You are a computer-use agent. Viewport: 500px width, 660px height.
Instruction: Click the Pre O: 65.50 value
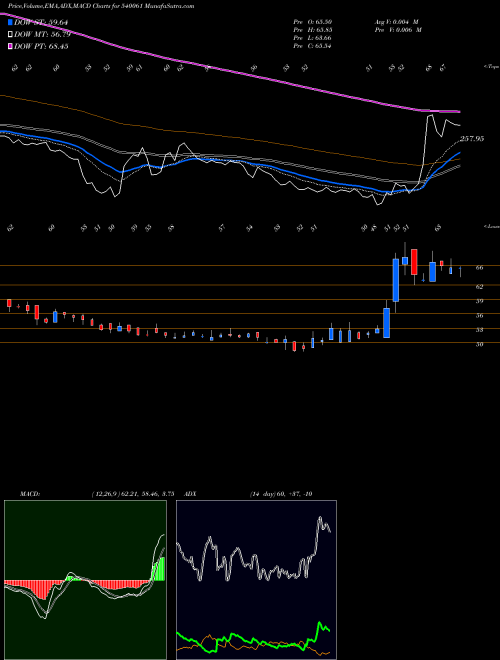pos(313,21)
